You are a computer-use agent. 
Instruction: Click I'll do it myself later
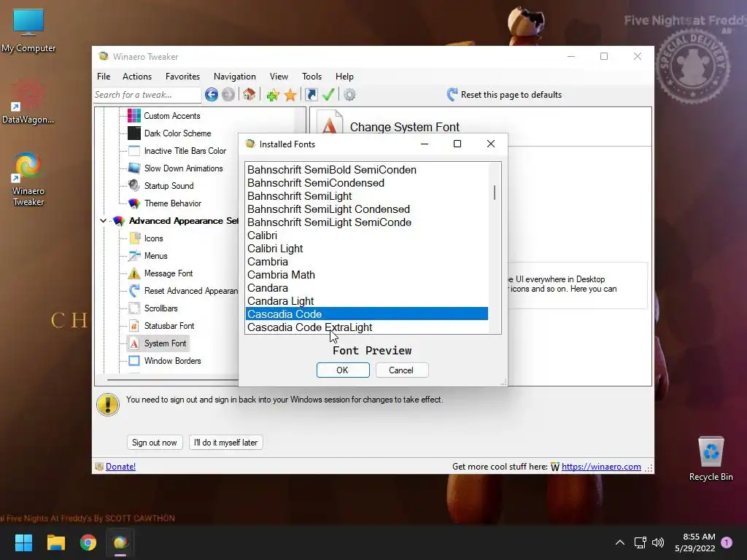coord(226,443)
